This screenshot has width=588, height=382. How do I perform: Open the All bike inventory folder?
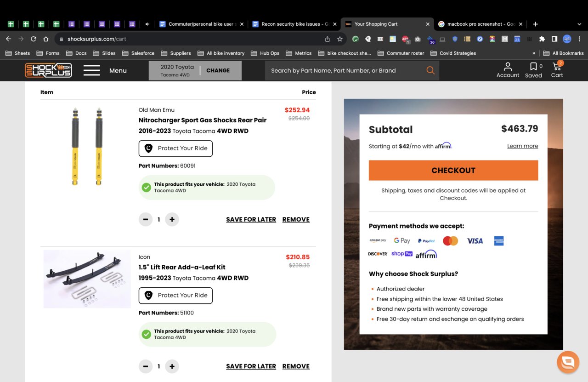(221, 53)
